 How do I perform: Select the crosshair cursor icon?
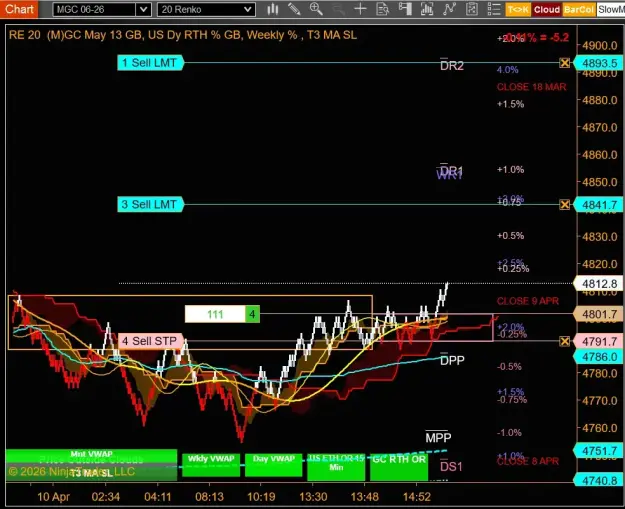pos(360,9)
